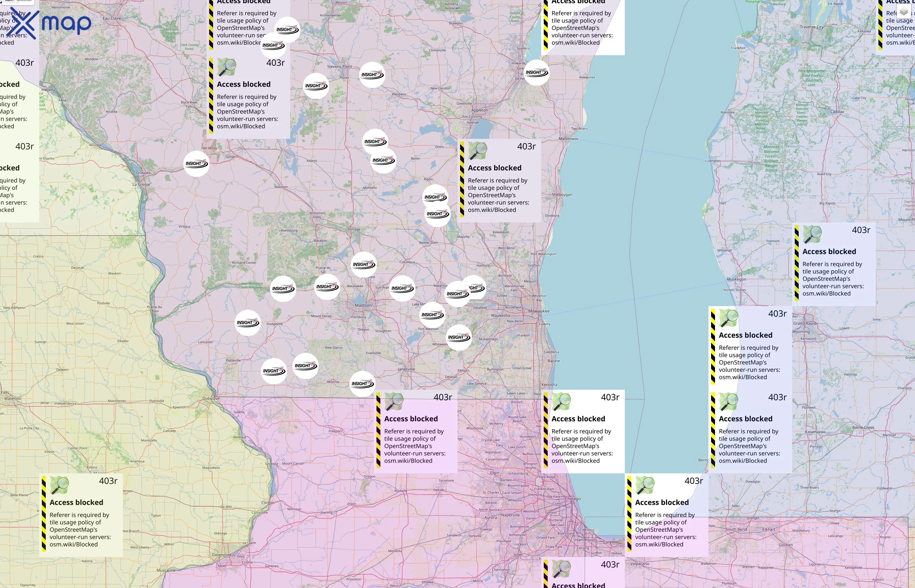The image size is (915, 588).
Task: Click the Sheboygan city label
Action: point(562,195)
